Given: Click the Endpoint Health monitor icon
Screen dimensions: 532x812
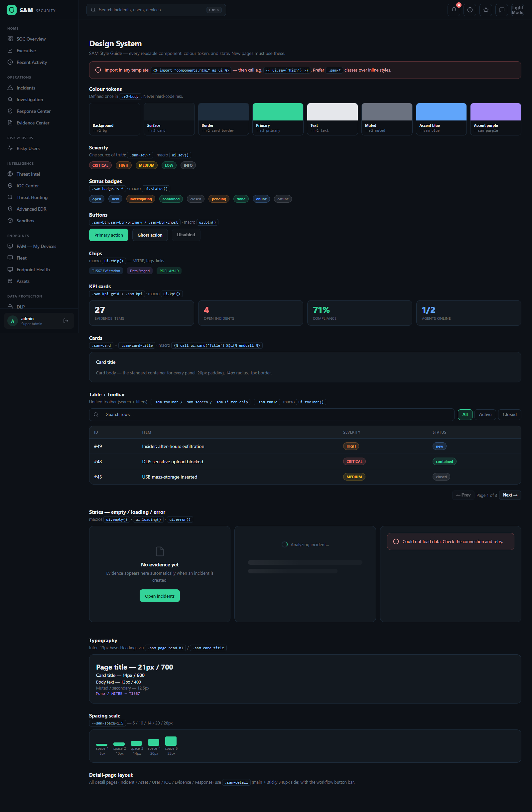Looking at the screenshot, I should click(x=10, y=269).
